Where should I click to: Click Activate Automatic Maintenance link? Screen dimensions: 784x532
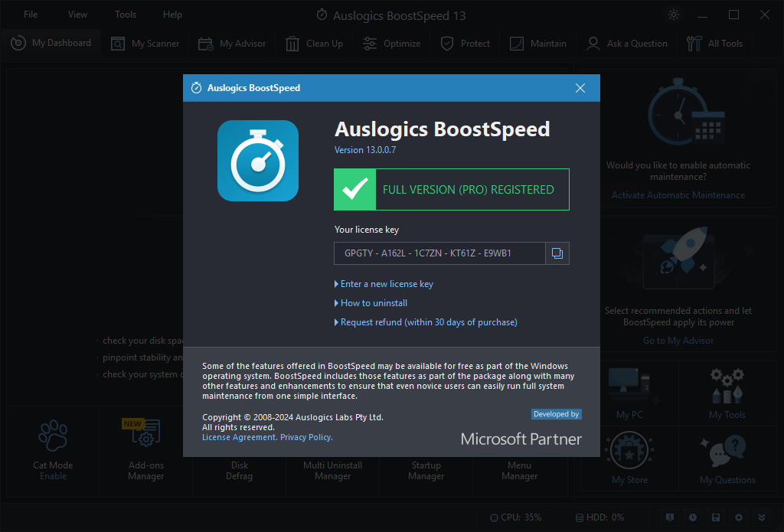tap(678, 195)
